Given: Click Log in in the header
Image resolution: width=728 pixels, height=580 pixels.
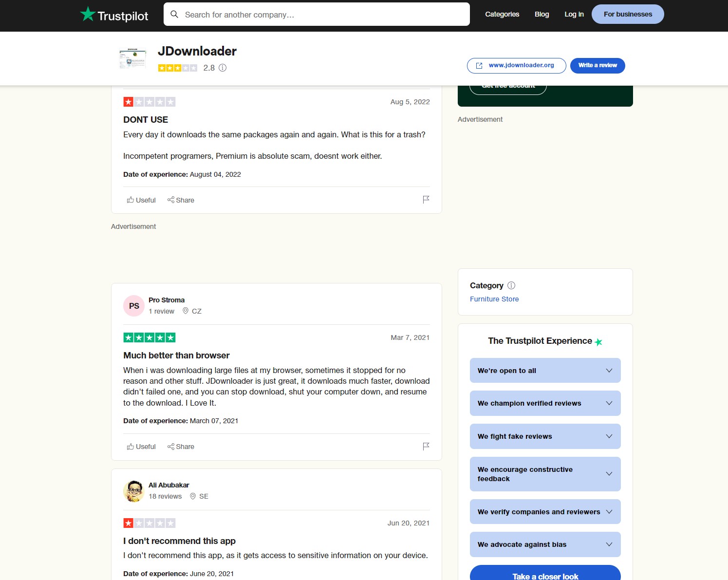Looking at the screenshot, I should (574, 14).
